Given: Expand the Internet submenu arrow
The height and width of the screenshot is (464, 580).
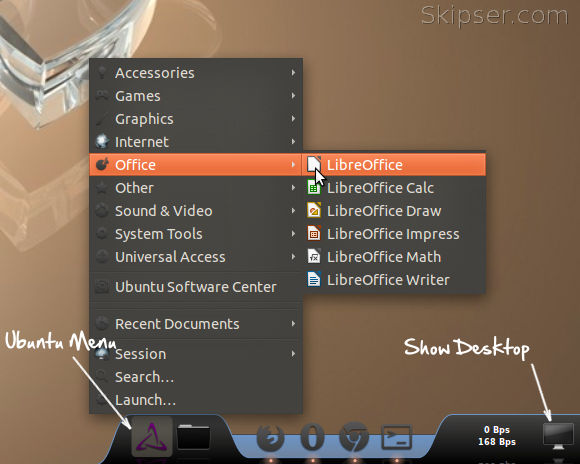Looking at the screenshot, I should click(x=293, y=141).
